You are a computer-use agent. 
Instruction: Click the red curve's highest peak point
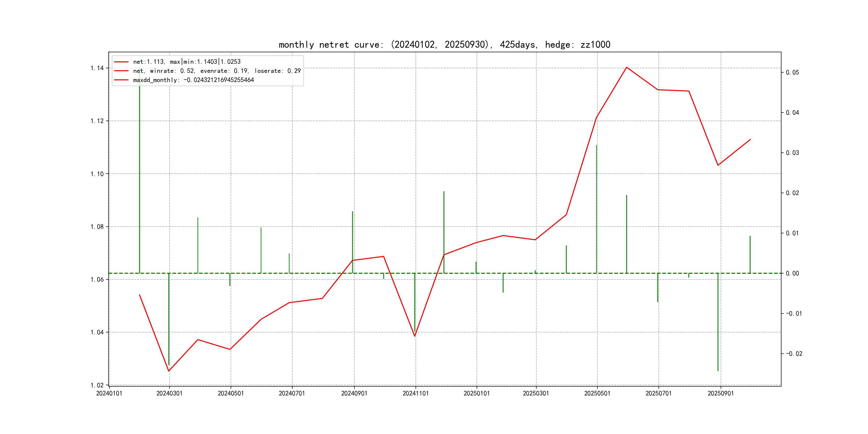626,68
